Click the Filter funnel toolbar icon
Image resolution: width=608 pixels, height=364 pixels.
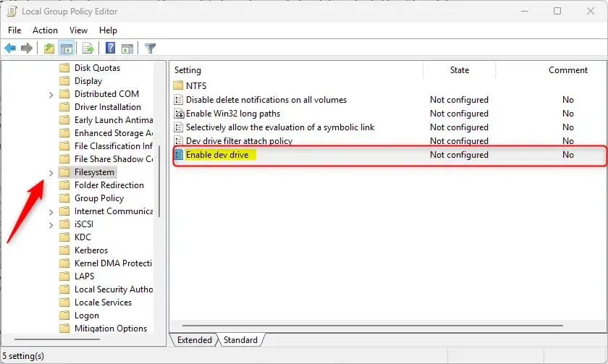(x=150, y=48)
